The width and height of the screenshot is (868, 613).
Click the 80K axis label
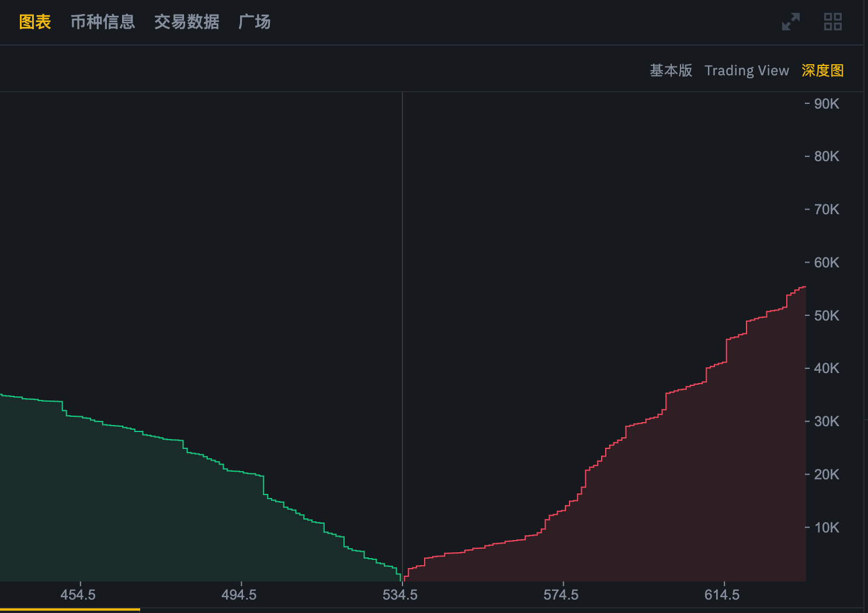click(827, 156)
